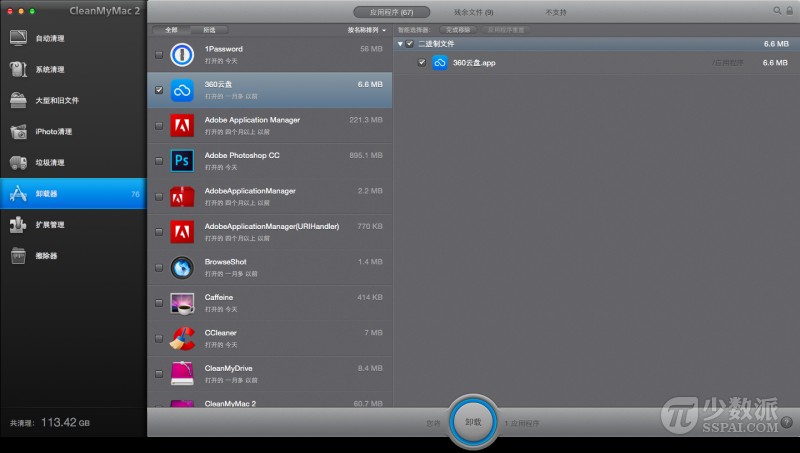Collapse the 二进制文件 disclosure triangle

pyautogui.click(x=401, y=44)
